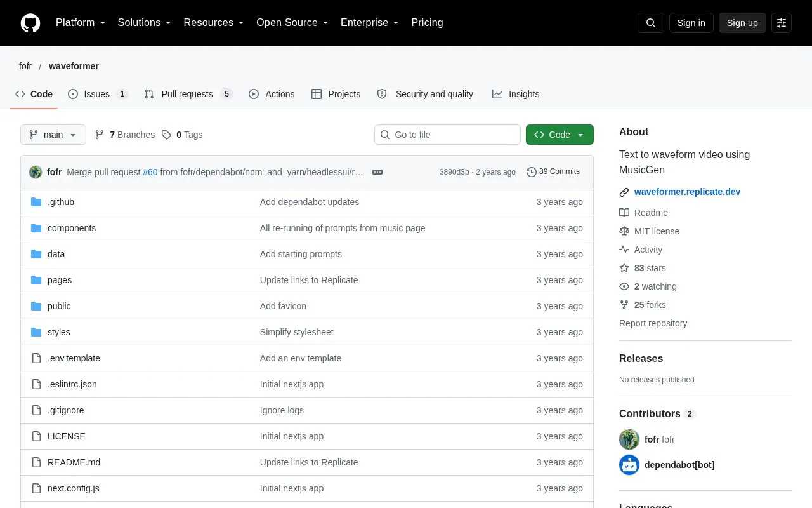The image size is (812, 508).
Task: Click the book icon beside Readme
Action: 624,213
